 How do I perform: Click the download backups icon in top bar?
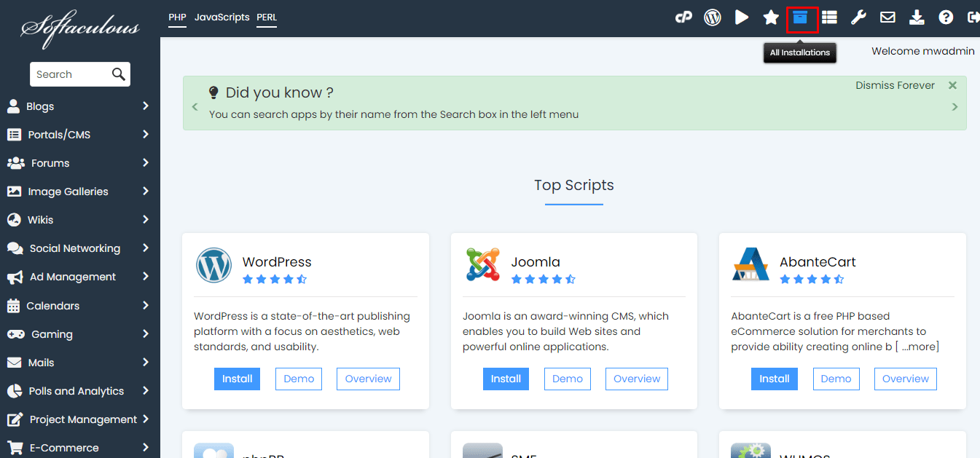point(917,17)
